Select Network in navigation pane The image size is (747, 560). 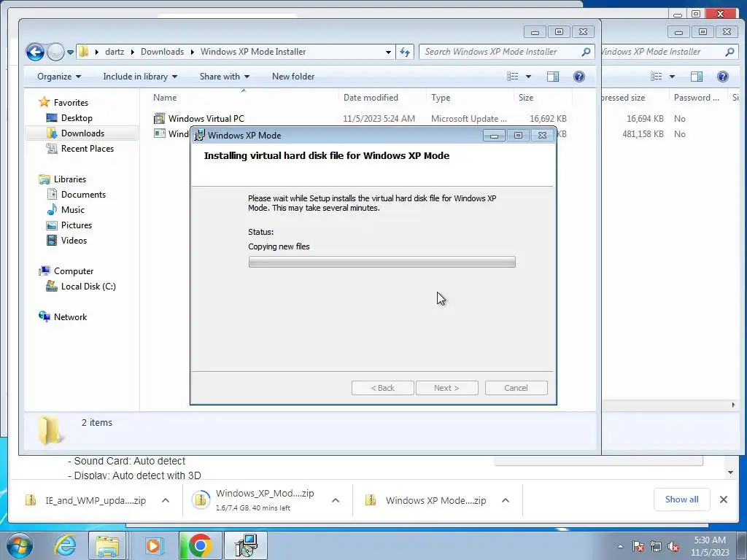click(70, 316)
